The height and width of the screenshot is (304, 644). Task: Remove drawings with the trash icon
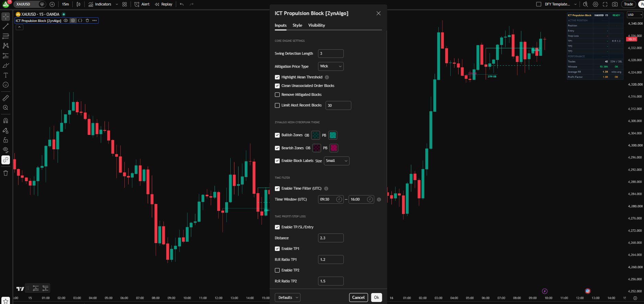click(x=5, y=173)
